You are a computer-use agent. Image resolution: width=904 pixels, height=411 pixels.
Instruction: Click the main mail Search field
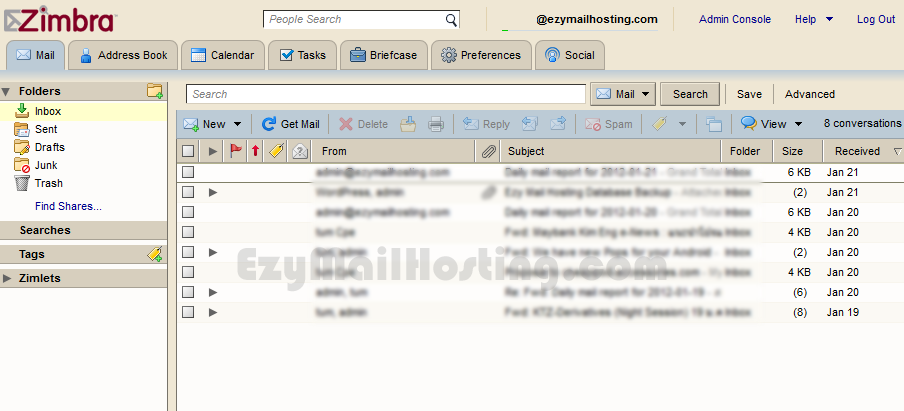(386, 94)
